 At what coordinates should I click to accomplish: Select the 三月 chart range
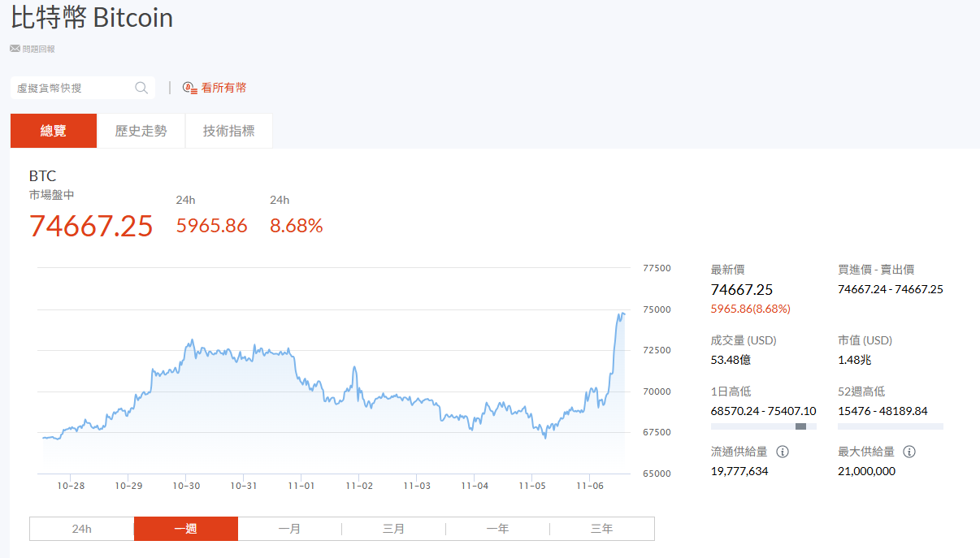click(394, 529)
